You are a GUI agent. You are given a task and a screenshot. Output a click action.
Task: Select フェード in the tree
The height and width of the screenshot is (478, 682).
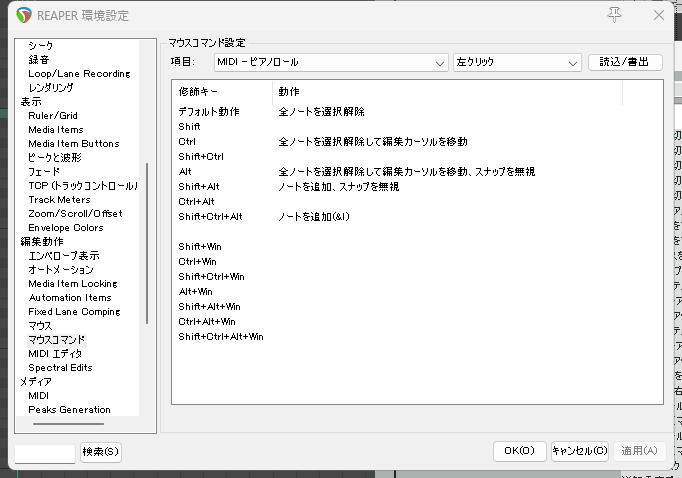pos(44,171)
